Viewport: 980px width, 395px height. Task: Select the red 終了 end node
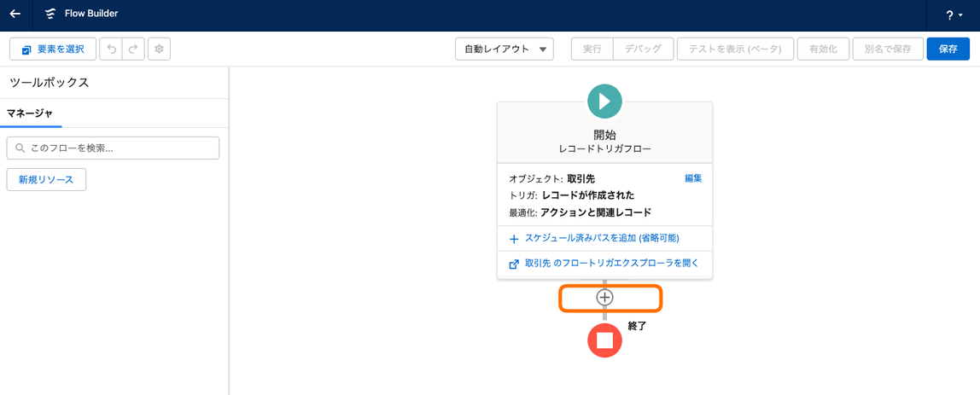tap(604, 340)
